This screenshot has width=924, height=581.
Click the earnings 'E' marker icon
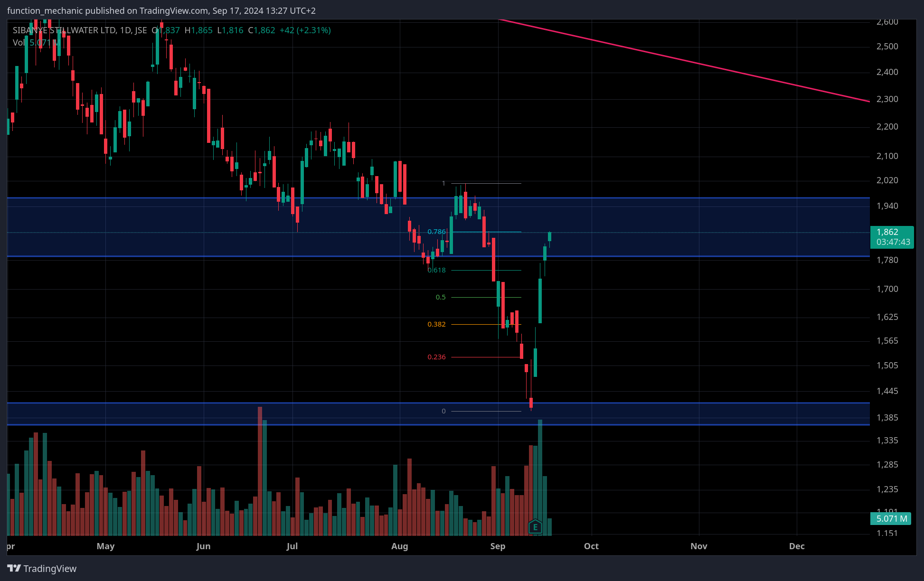(535, 526)
